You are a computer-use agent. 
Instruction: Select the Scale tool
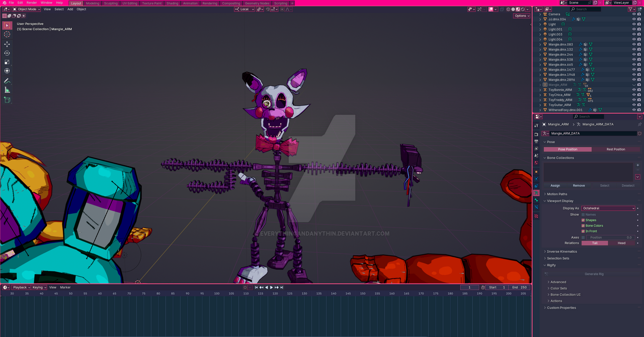click(7, 62)
